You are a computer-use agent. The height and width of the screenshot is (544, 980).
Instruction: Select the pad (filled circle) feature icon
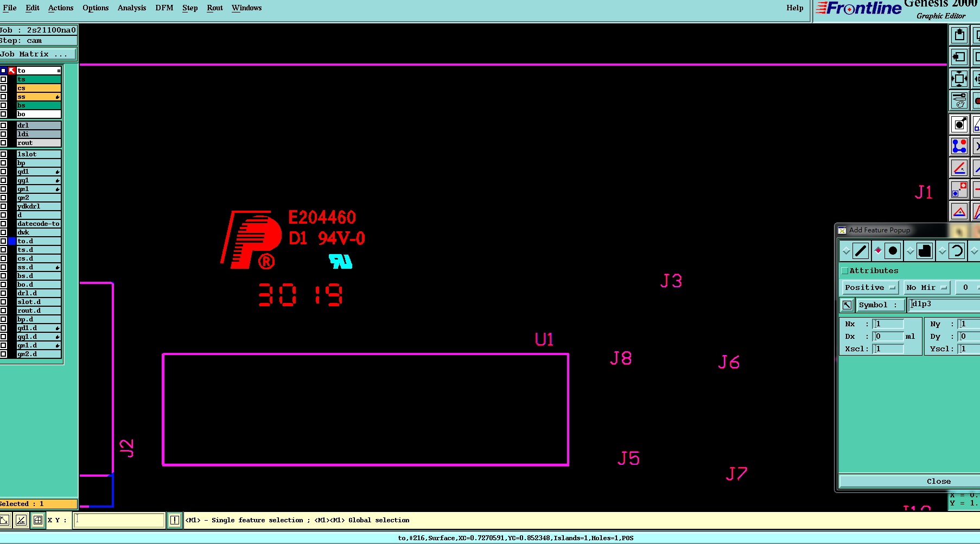pos(893,251)
